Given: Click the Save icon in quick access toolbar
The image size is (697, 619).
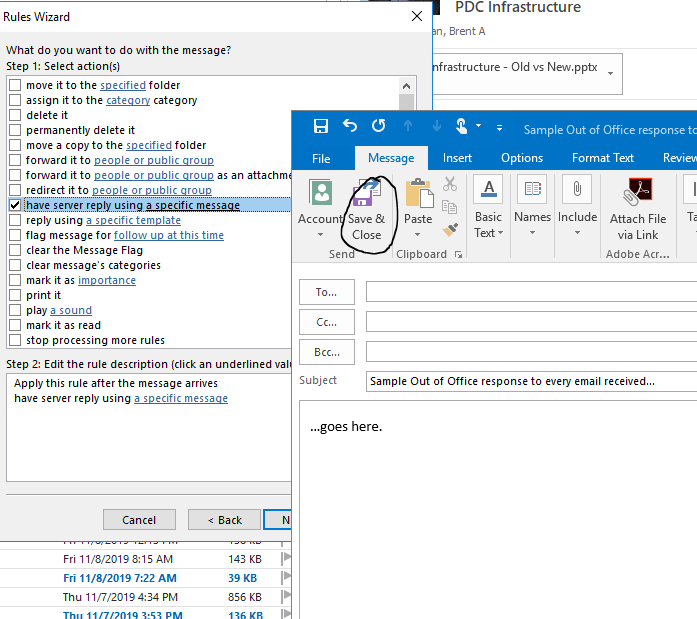Looking at the screenshot, I should point(320,126).
